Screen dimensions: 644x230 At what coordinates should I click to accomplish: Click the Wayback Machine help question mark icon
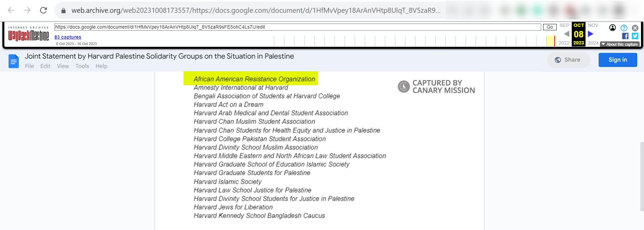(x=624, y=28)
